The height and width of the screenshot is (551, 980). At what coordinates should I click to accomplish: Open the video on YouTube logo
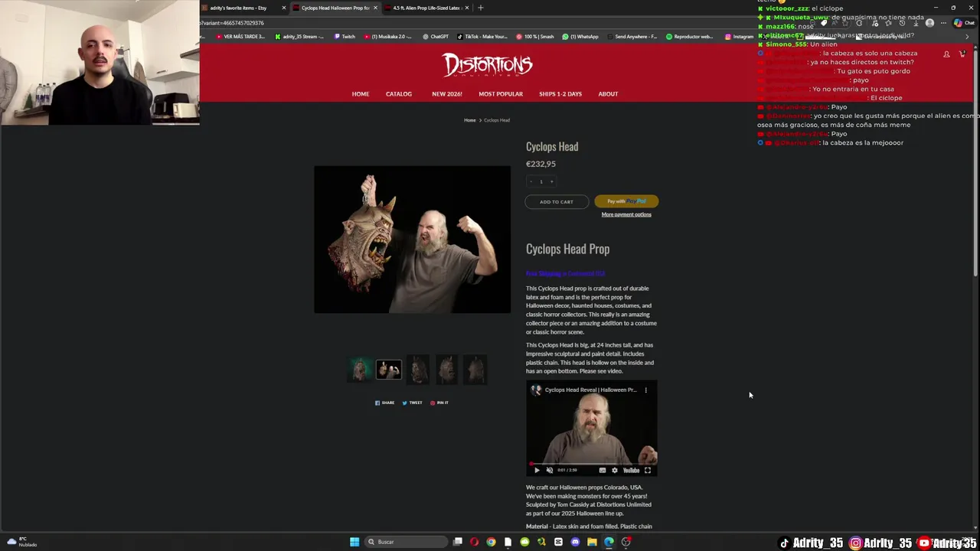(631, 470)
